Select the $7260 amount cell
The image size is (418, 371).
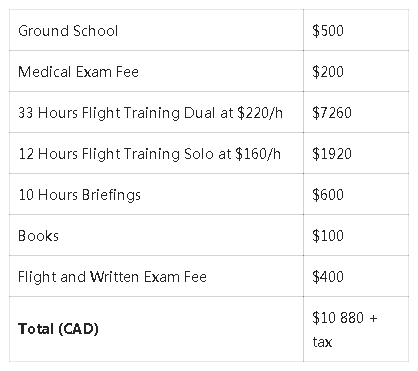[x=356, y=112]
